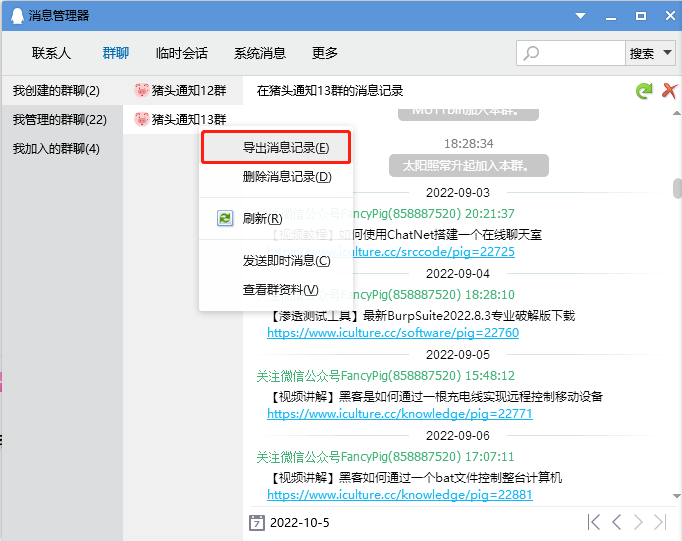Image resolution: width=682 pixels, height=541 pixels.
Task: Click the 2022-09-05 date divider
Action: coord(458,354)
